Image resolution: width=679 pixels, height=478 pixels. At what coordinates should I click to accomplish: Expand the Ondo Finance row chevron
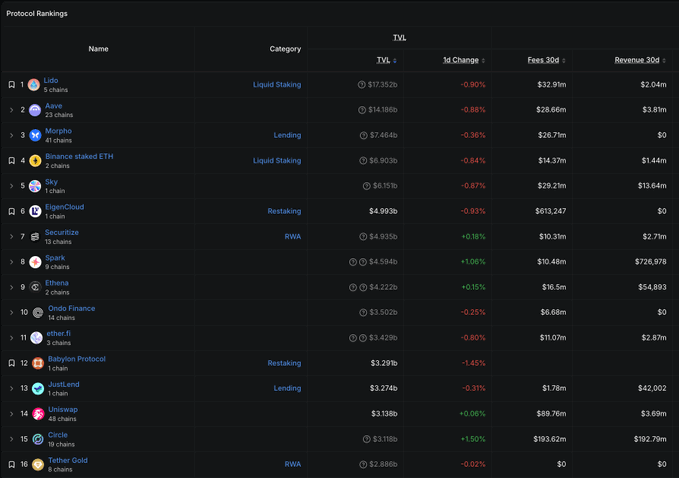click(12, 312)
